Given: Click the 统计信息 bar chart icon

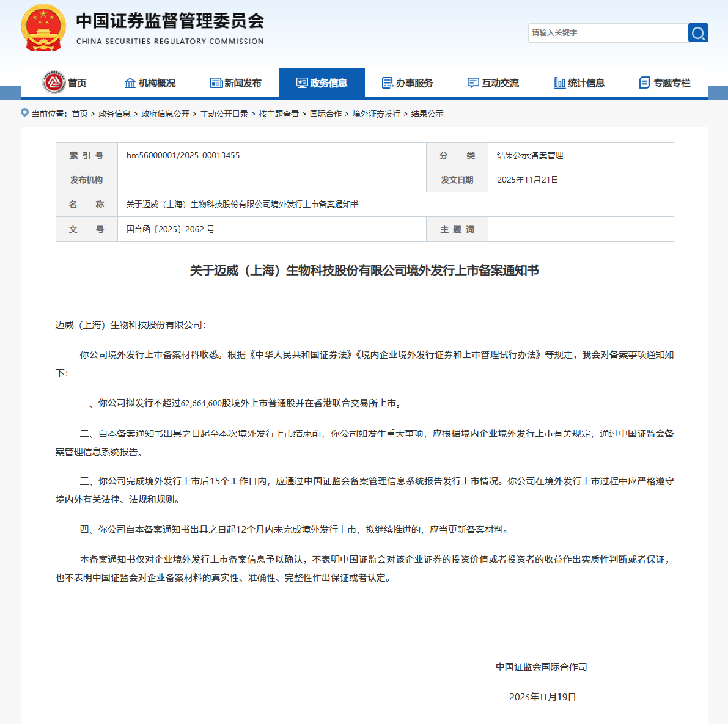Looking at the screenshot, I should coord(559,83).
